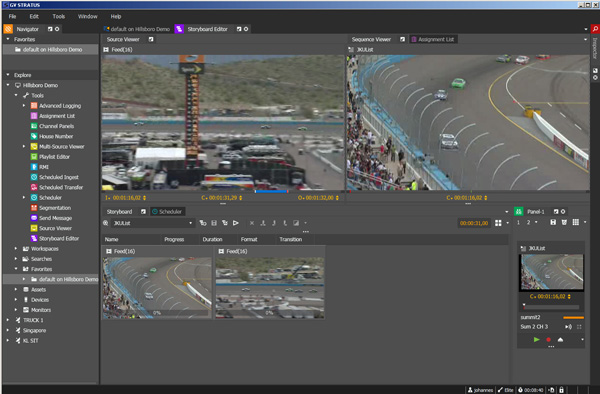
Task: Click the eject button in channel panel
Action: pos(560,339)
